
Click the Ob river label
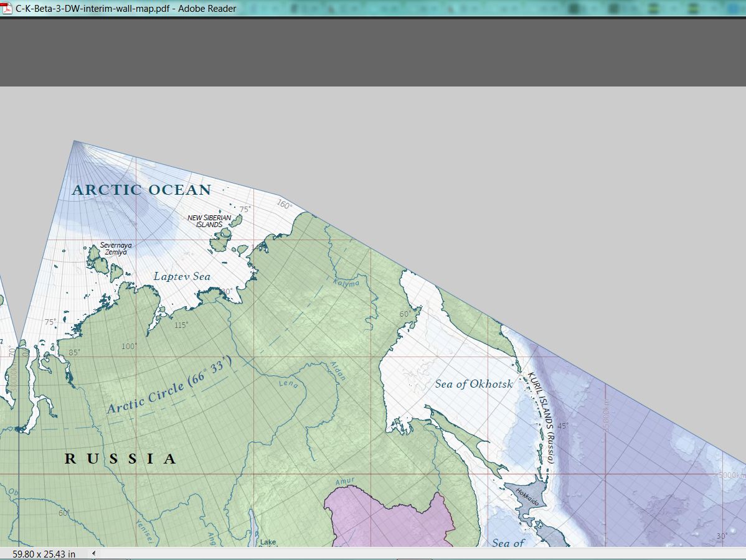click(13, 493)
